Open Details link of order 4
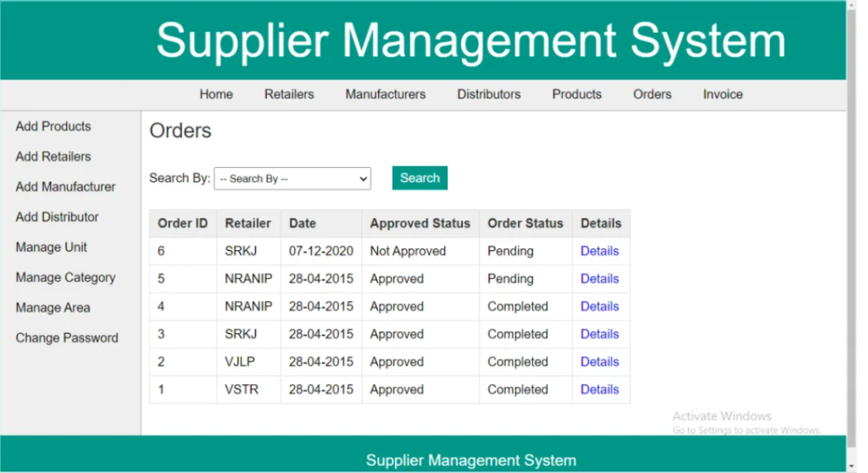 point(599,306)
